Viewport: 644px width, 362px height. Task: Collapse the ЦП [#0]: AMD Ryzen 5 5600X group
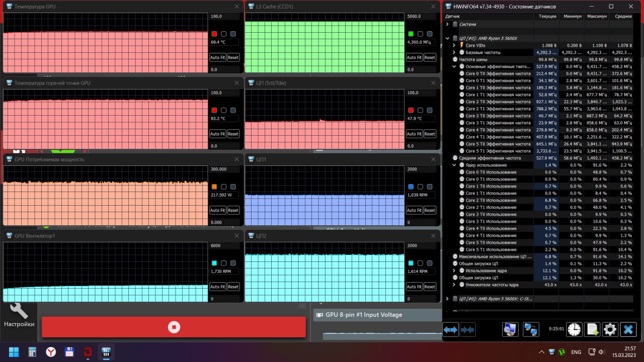coord(447,38)
